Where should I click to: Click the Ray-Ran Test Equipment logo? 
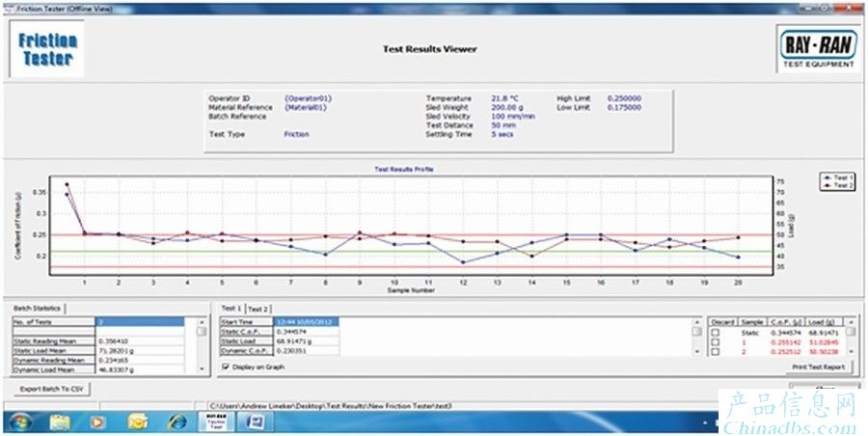pyautogui.click(x=818, y=49)
